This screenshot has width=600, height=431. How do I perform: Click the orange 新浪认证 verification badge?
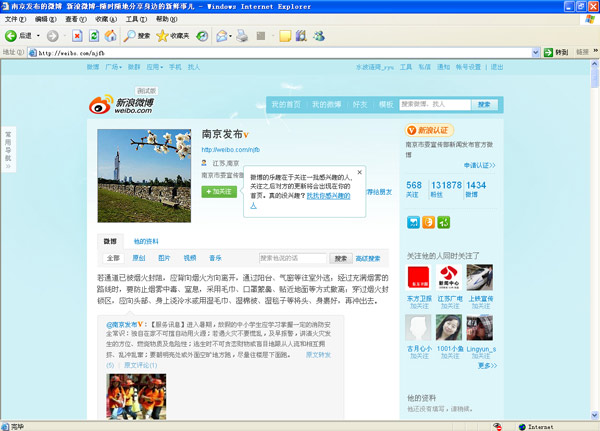(x=430, y=130)
